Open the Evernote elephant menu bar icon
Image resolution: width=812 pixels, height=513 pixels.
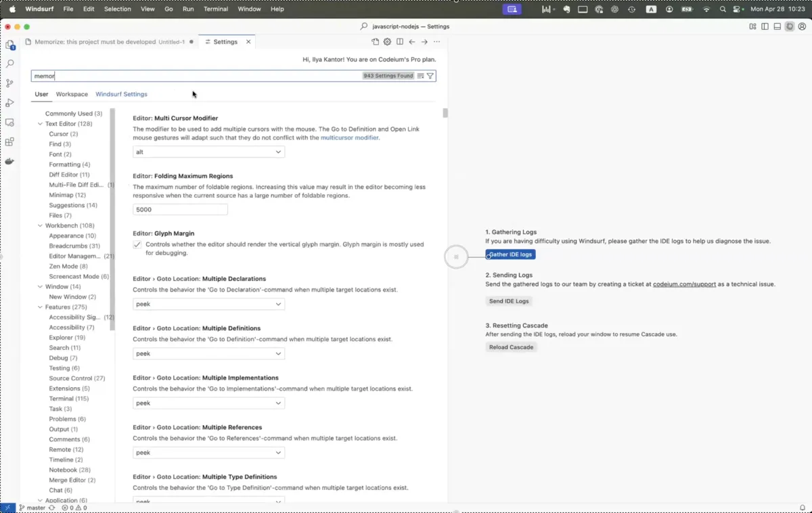tap(566, 9)
